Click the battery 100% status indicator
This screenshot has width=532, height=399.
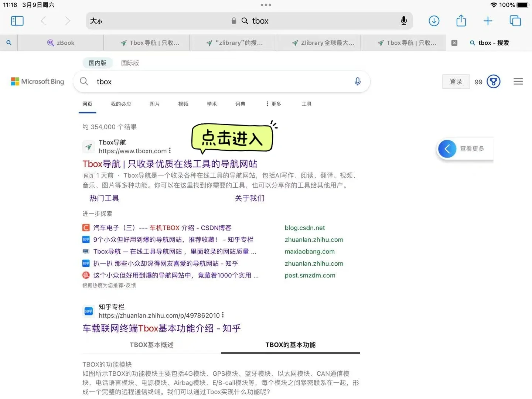pyautogui.click(x=514, y=5)
